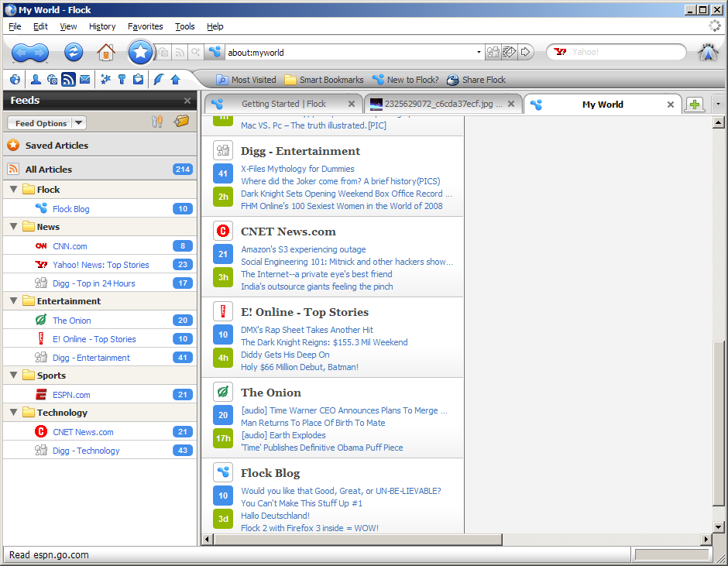Click the scroll-down arrow button
The image size is (728, 566).
coord(718,527)
